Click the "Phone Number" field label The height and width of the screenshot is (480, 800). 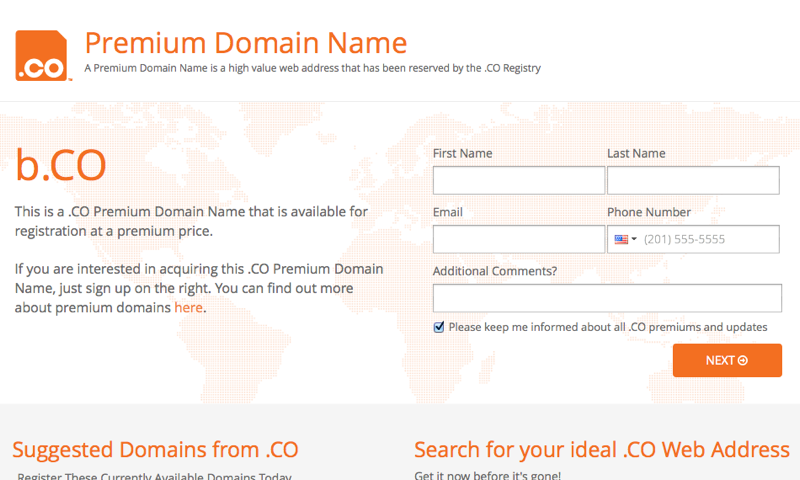tap(648, 212)
